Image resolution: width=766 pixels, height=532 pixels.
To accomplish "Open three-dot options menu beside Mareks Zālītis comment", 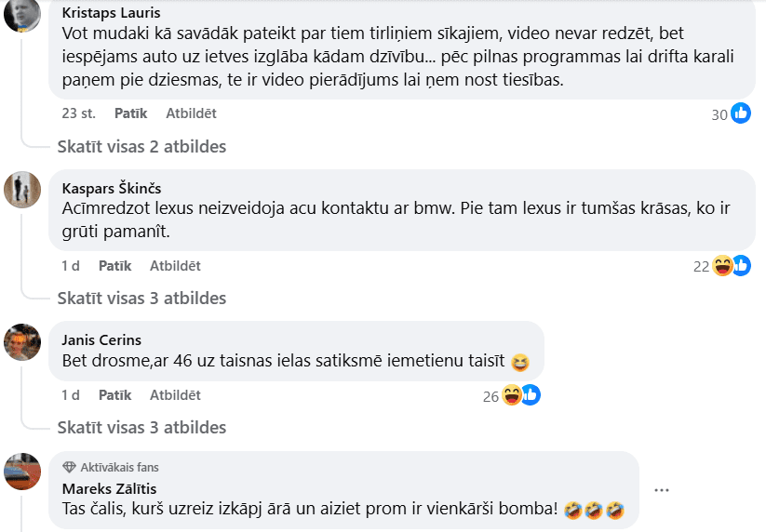I will tap(662, 490).
